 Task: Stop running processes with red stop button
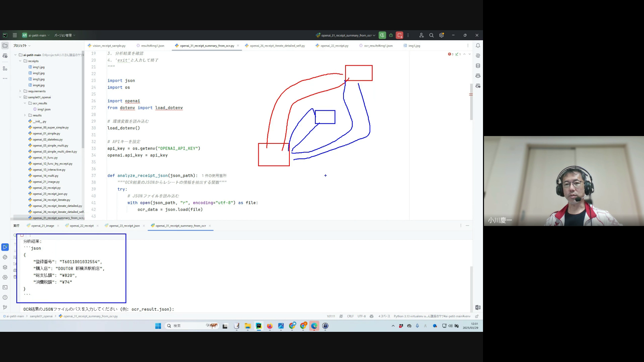(x=399, y=35)
